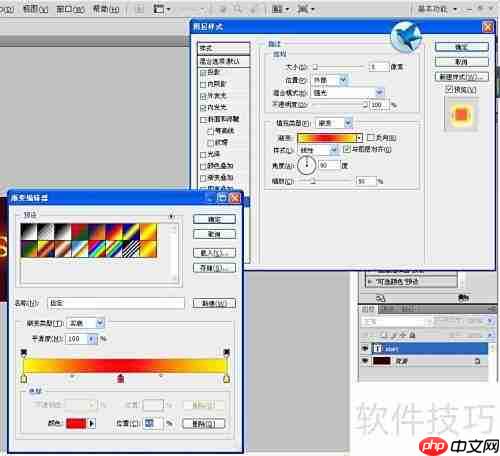The width and height of the screenshot is (500, 456).
Task: Click the 存储 save button in gradient editor
Action: coord(214,268)
